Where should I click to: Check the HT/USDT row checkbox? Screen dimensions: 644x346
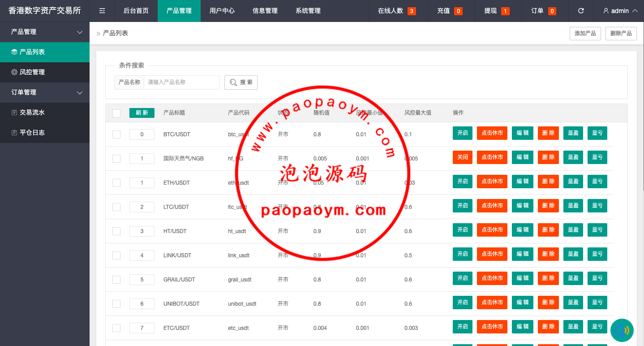pos(116,231)
